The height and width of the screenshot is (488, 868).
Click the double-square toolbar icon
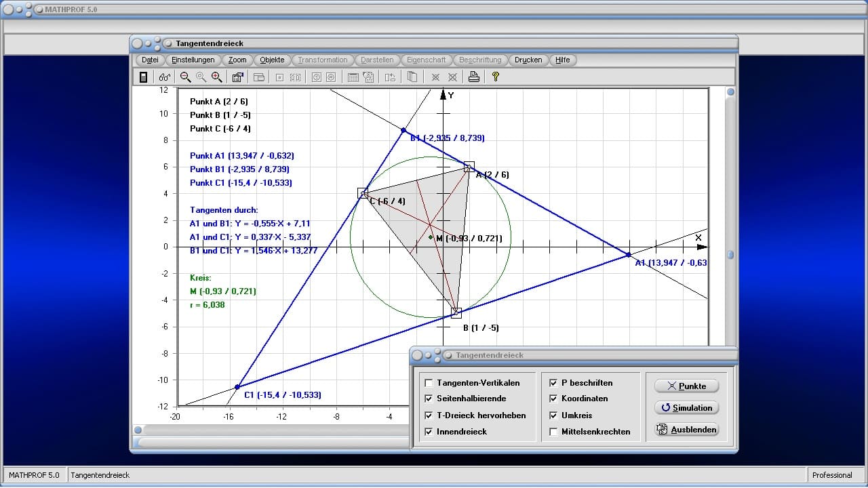coord(295,77)
